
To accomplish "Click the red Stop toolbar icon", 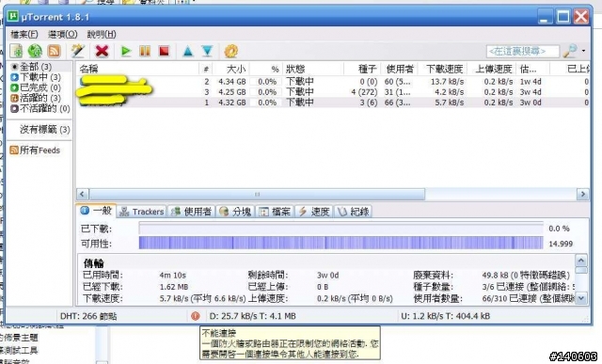I will pyautogui.click(x=164, y=51).
